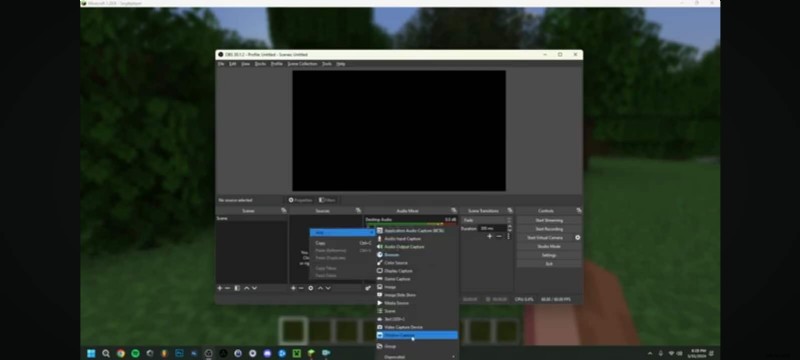Click the Properties button

point(300,200)
